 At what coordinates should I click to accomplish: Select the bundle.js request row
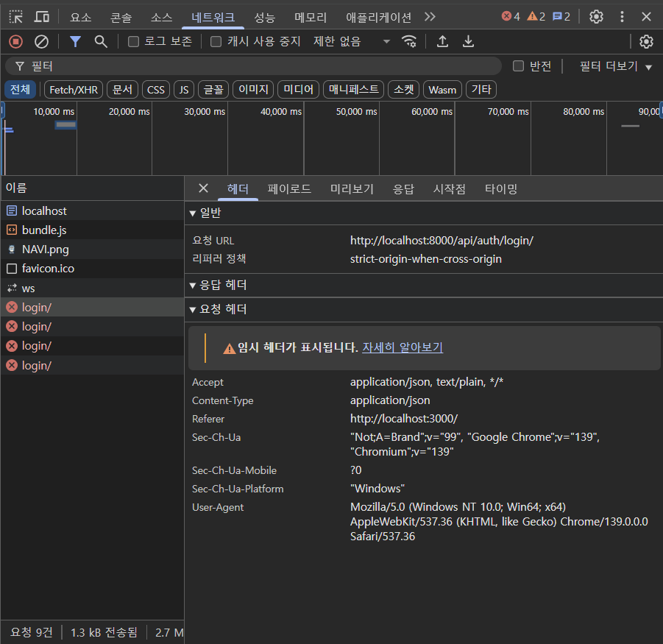pyautogui.click(x=44, y=230)
